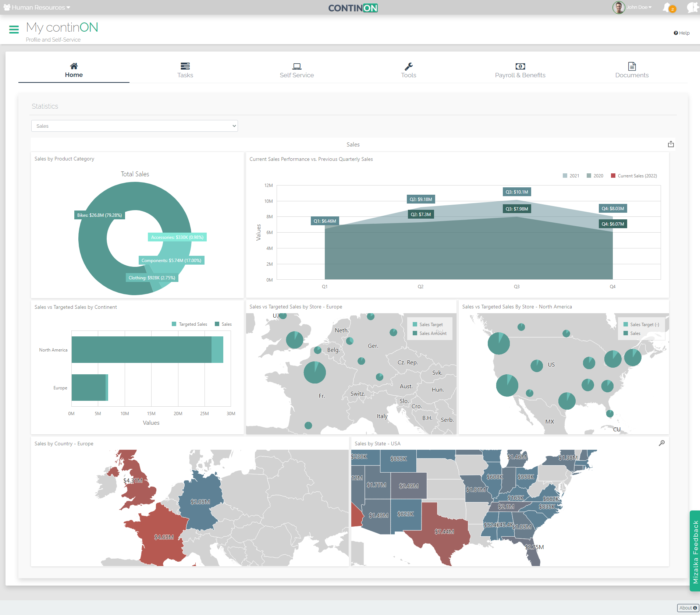Click John Doe's profile avatar

(618, 7)
